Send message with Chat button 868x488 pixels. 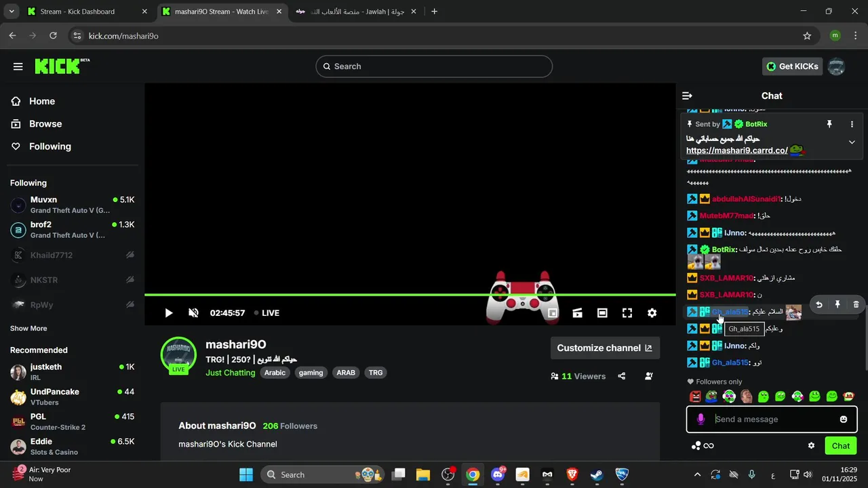coord(841,446)
